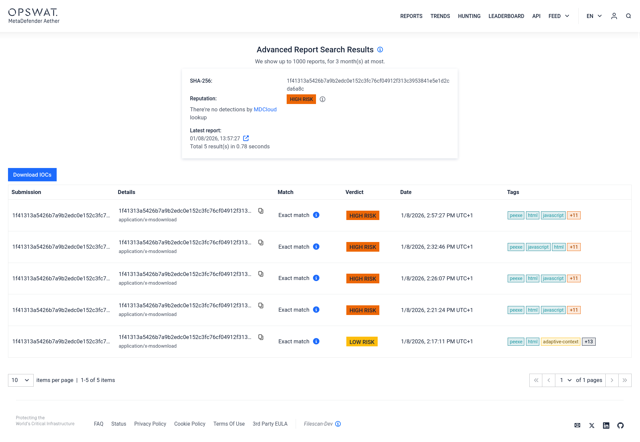Go to next page arrow

coord(612,380)
